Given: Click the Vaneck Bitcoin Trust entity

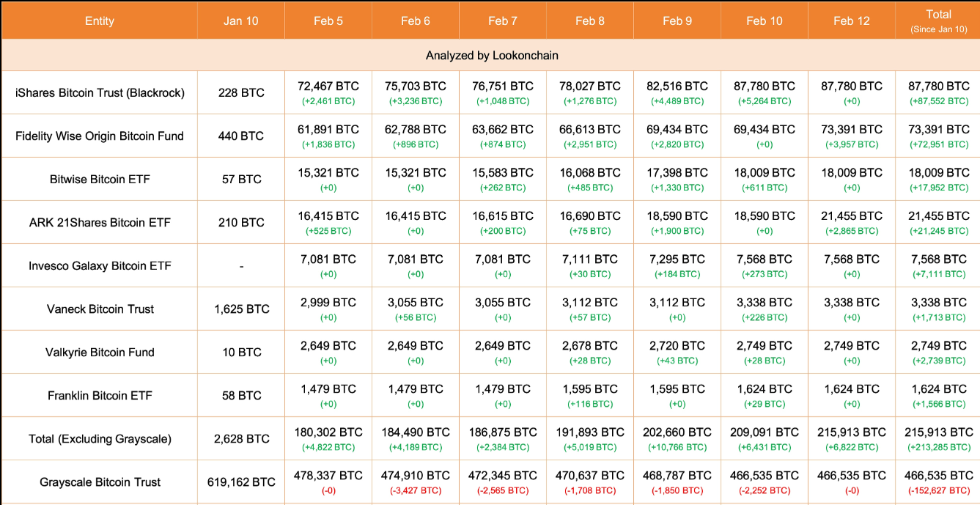Looking at the screenshot, I should [x=100, y=309].
